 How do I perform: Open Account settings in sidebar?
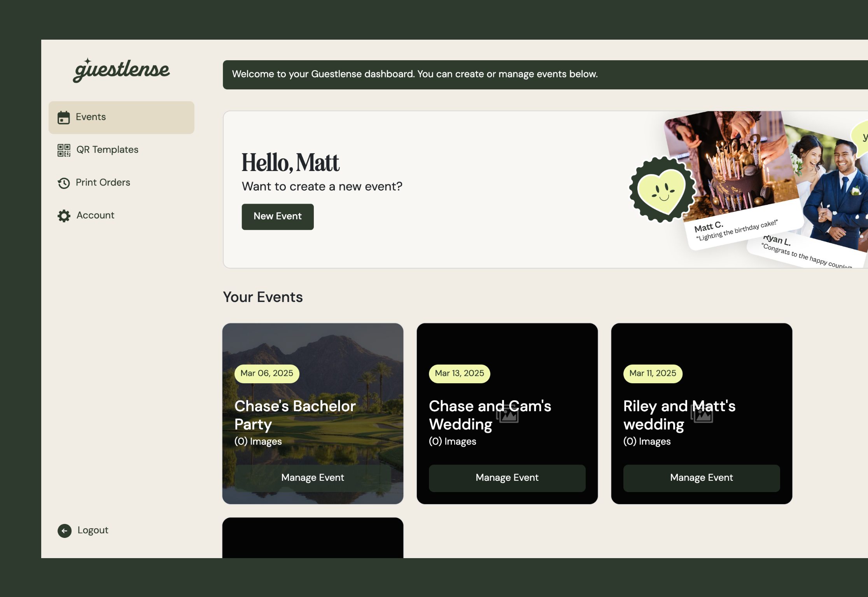click(95, 215)
